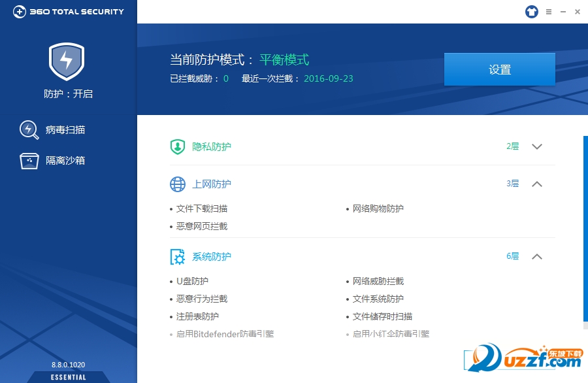Screen dimensions: 588x383
Task: Open the theme skin shirt icon
Action: coord(531,12)
